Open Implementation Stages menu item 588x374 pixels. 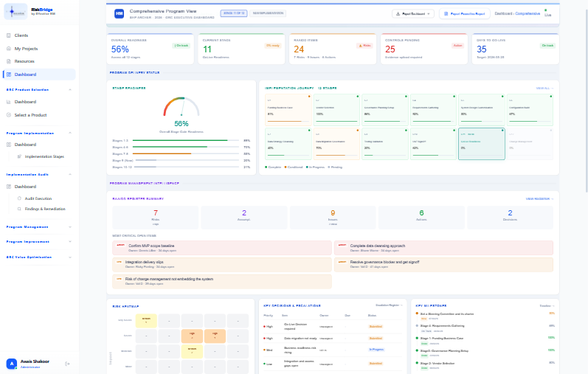pyautogui.click(x=44, y=156)
